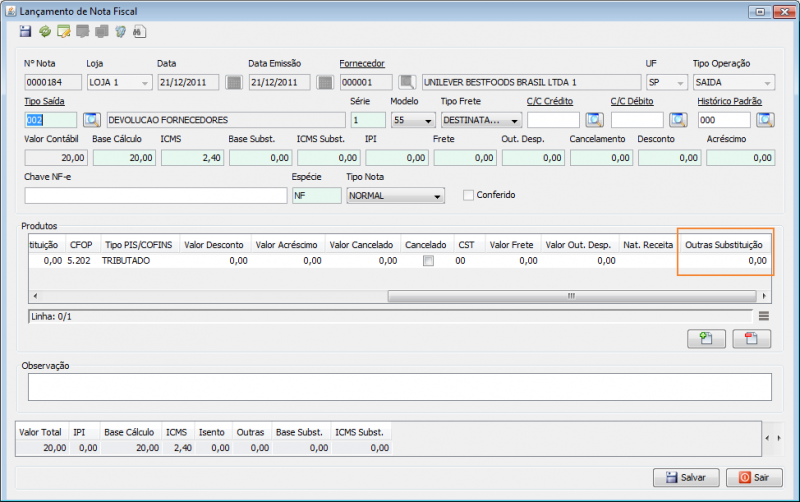Click the Espécie field showing NF
The width and height of the screenshot is (800, 502).
(317, 195)
